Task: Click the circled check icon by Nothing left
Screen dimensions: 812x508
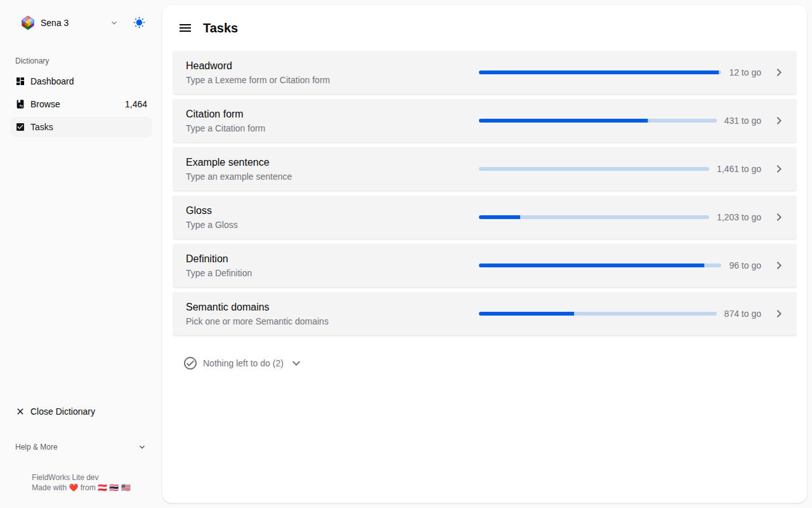Action: coord(190,363)
